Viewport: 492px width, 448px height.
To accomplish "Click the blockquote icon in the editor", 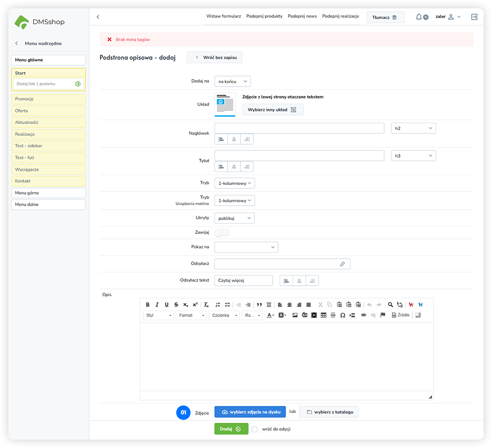I will tap(259, 305).
